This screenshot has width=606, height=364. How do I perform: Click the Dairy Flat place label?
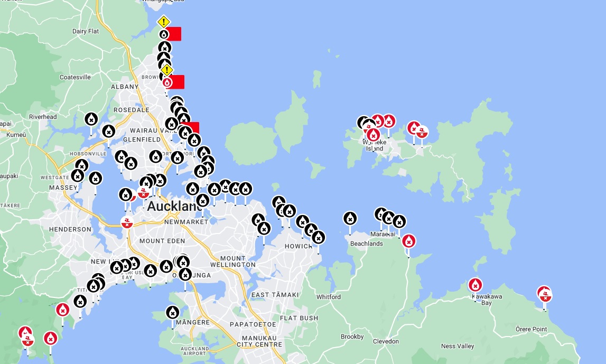pyautogui.click(x=86, y=31)
